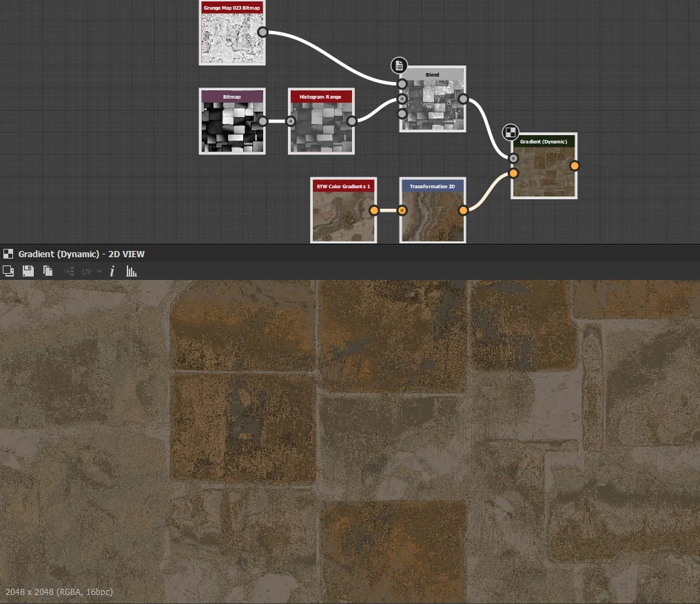Viewport: 700px width, 604px height.
Task: Select the Transformation 2D node
Action: 433,210
